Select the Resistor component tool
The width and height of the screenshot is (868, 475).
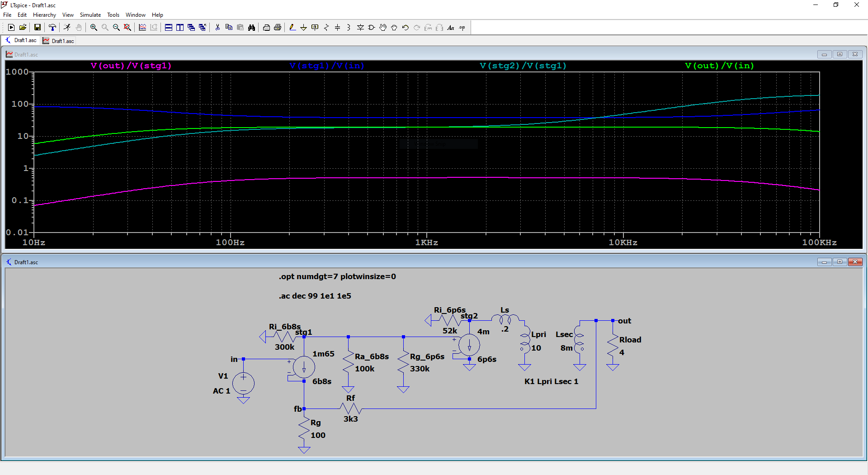pos(326,28)
